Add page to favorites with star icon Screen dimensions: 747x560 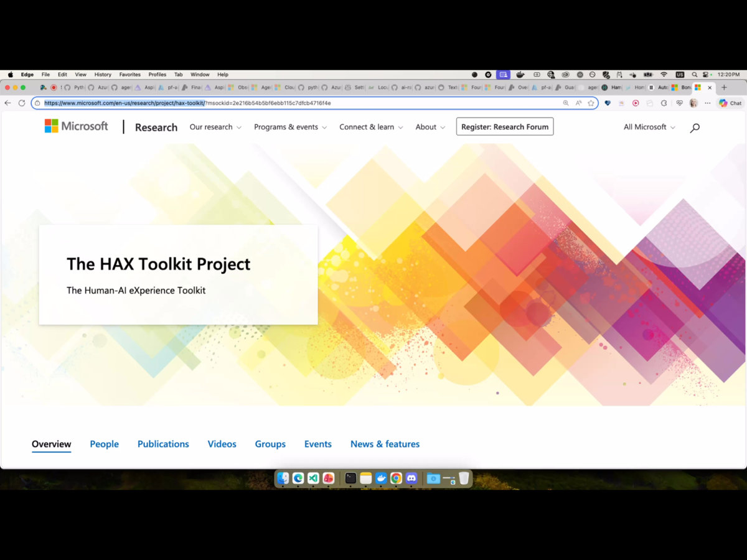click(x=591, y=103)
